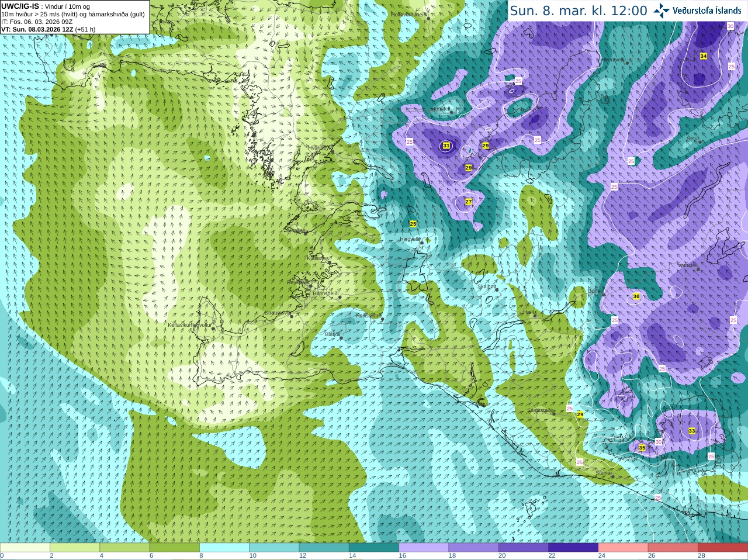This screenshot has width=748, height=560.
Task: Click the Hveravellir station label
Action: pyautogui.click(x=611, y=60)
